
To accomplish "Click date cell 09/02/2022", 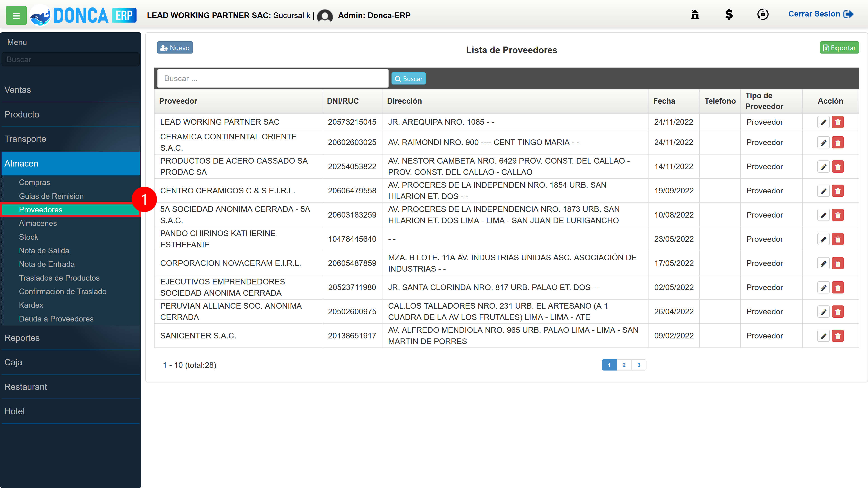I will tap(674, 336).
